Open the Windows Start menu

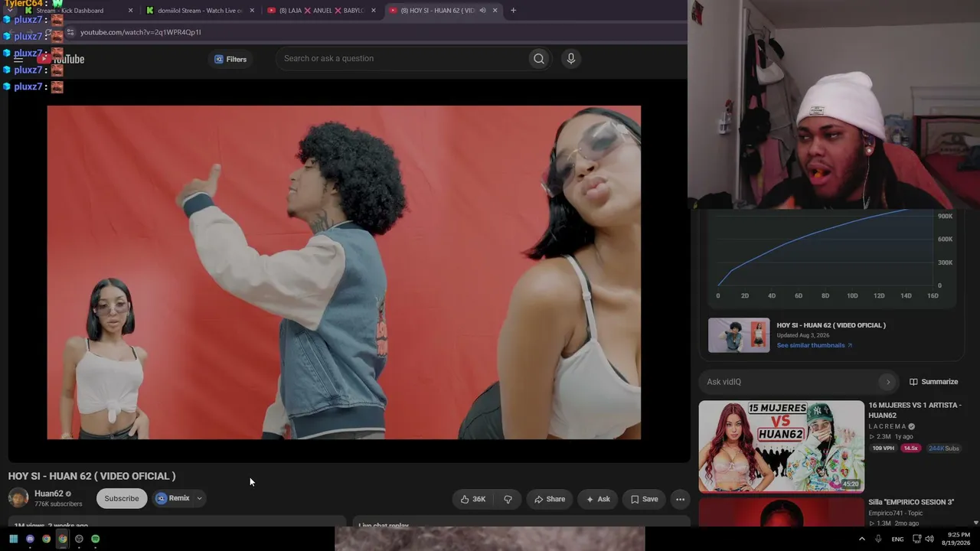click(13, 539)
